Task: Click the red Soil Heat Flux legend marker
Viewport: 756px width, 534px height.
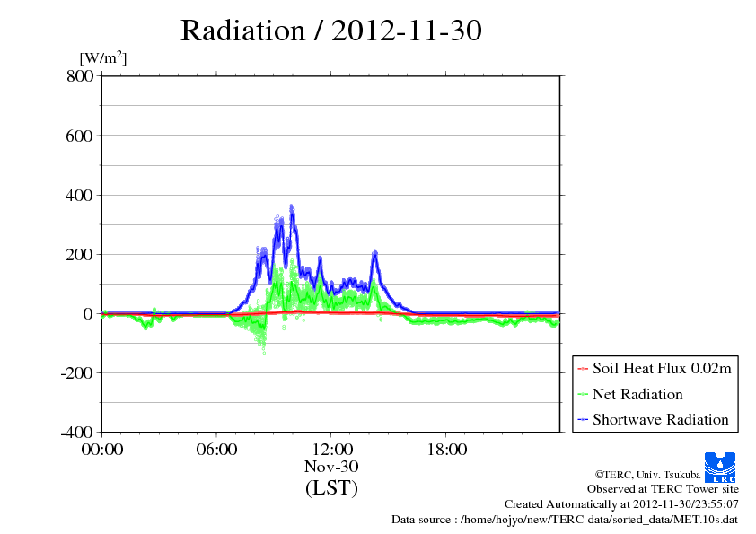Action: 583,369
